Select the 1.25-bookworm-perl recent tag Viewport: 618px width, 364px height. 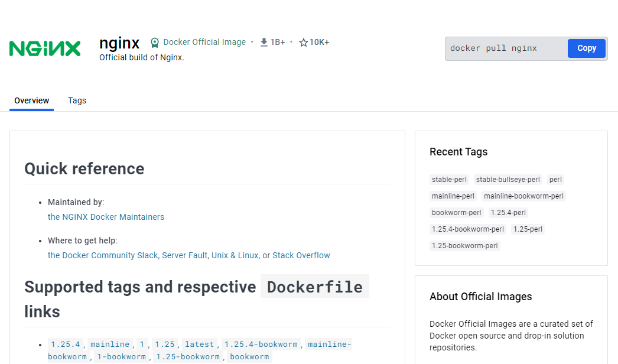coord(465,246)
